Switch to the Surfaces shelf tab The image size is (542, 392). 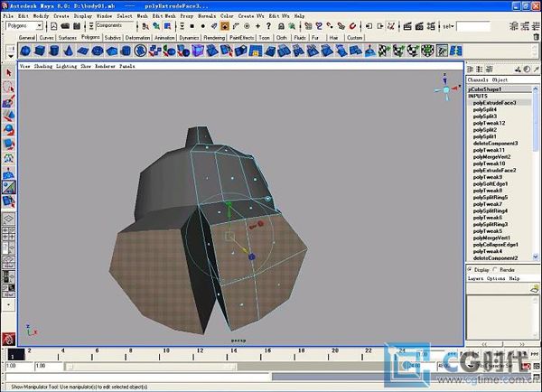(68, 38)
